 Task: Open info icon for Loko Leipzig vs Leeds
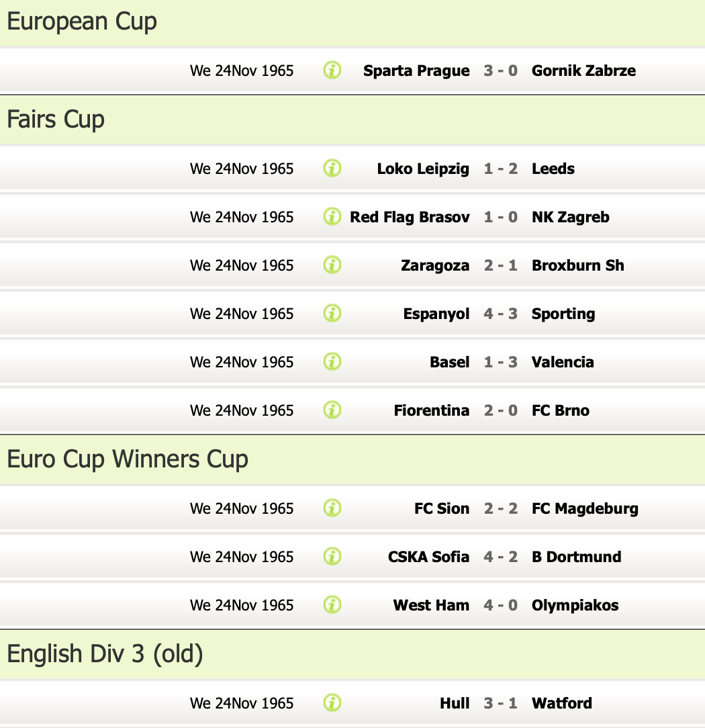(x=332, y=168)
